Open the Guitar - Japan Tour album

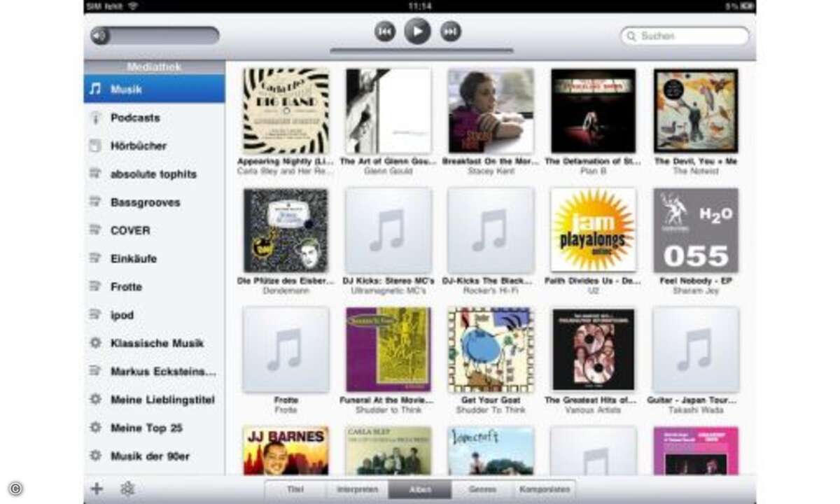[696, 349]
